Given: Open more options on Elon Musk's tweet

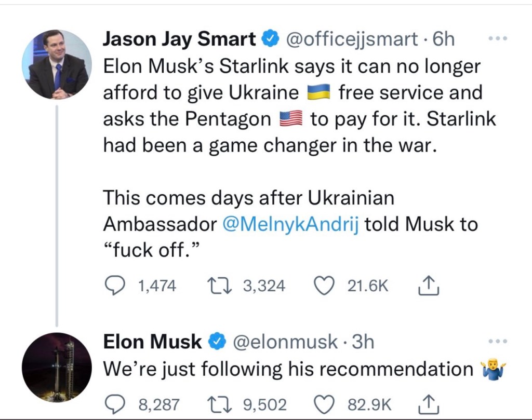Looking at the screenshot, I should pos(498,342).
